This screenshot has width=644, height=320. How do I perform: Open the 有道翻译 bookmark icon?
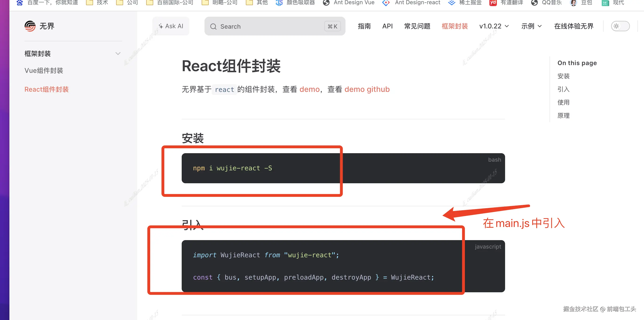(493, 3)
